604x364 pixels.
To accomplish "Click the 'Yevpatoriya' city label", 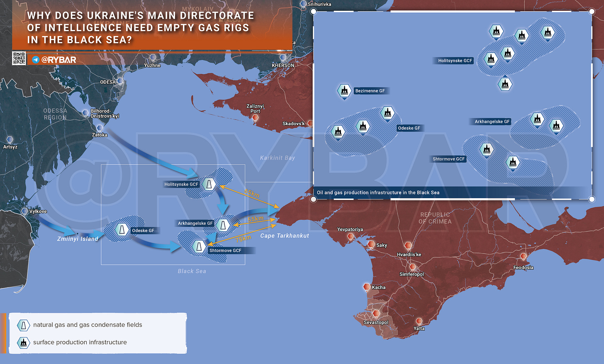I will (x=350, y=230).
